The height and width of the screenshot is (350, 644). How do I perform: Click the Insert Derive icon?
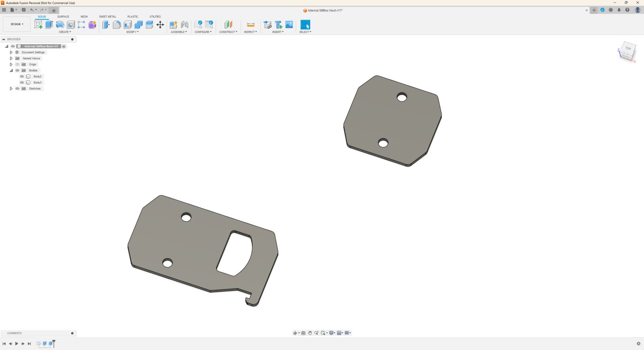tap(267, 25)
